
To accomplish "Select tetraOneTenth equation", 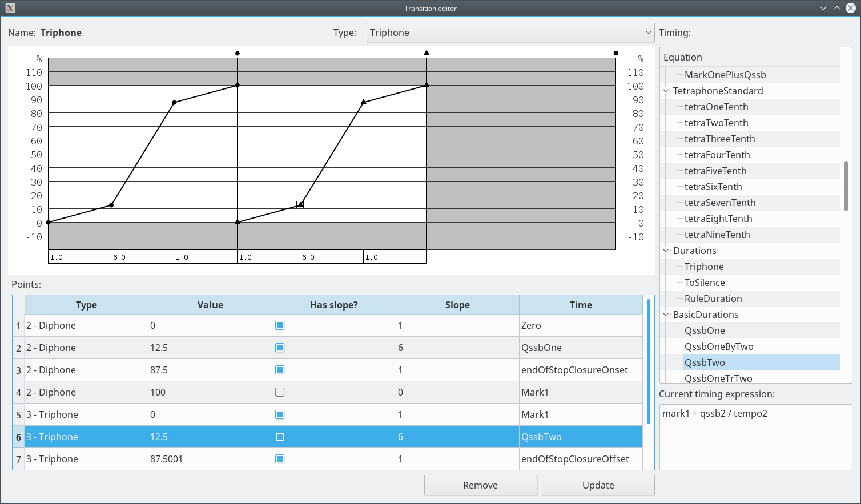I will click(716, 107).
